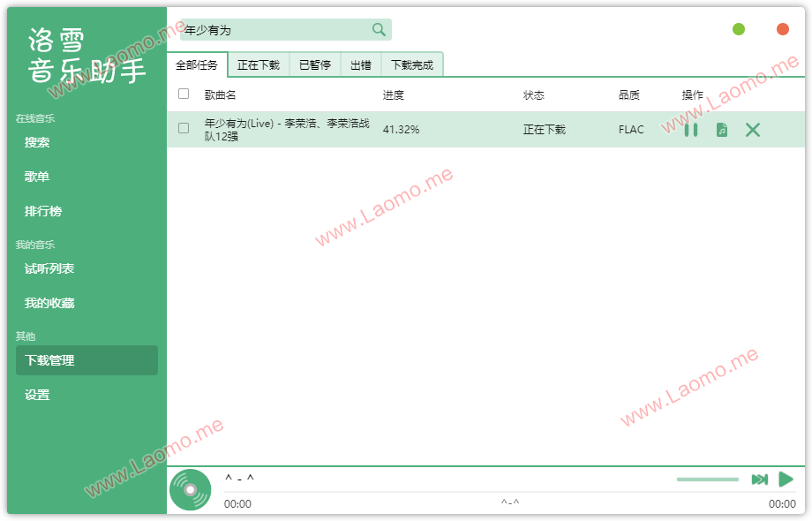
Task: Open 搜索 in the sidebar
Action: pos(86,142)
